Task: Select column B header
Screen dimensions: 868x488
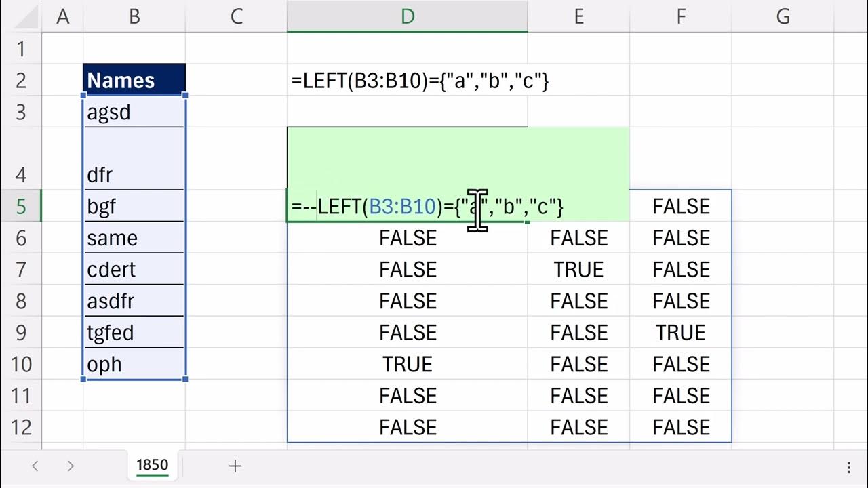Action: coord(134,16)
